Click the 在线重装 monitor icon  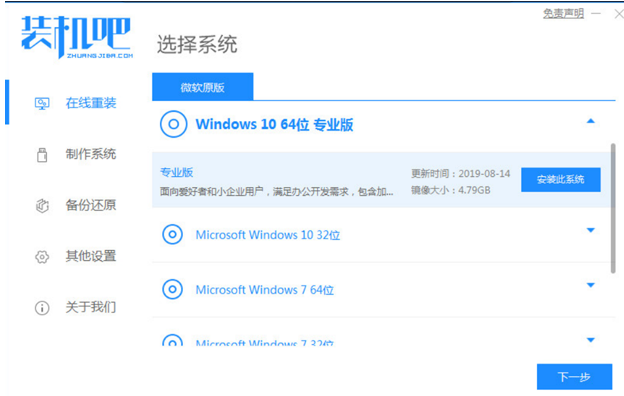click(x=42, y=103)
